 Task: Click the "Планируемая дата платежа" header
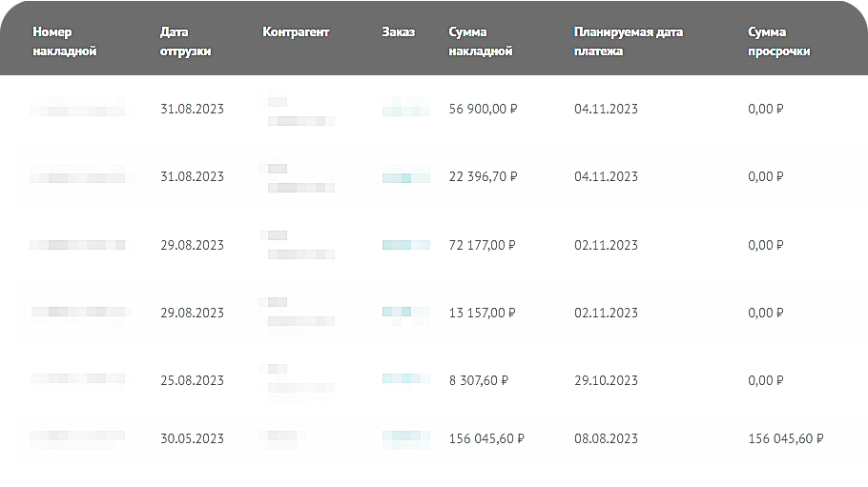628,42
